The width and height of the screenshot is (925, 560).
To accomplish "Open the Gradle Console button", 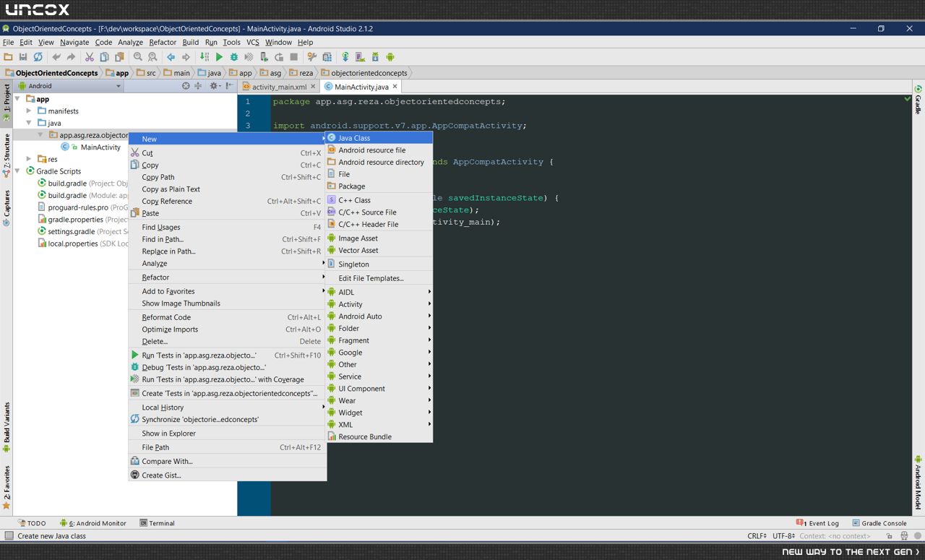I will point(879,523).
